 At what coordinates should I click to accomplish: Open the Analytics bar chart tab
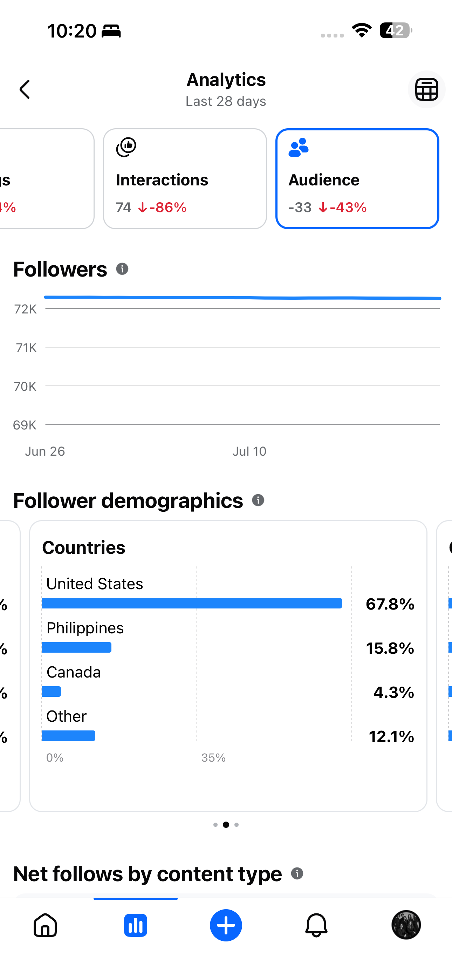click(x=136, y=925)
